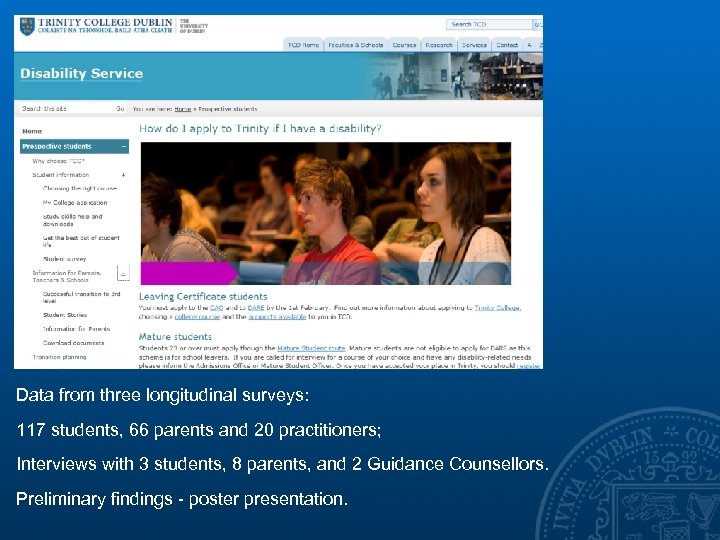The image size is (720, 540).
Task: Open Study skills help and downloads
Action: point(73,220)
